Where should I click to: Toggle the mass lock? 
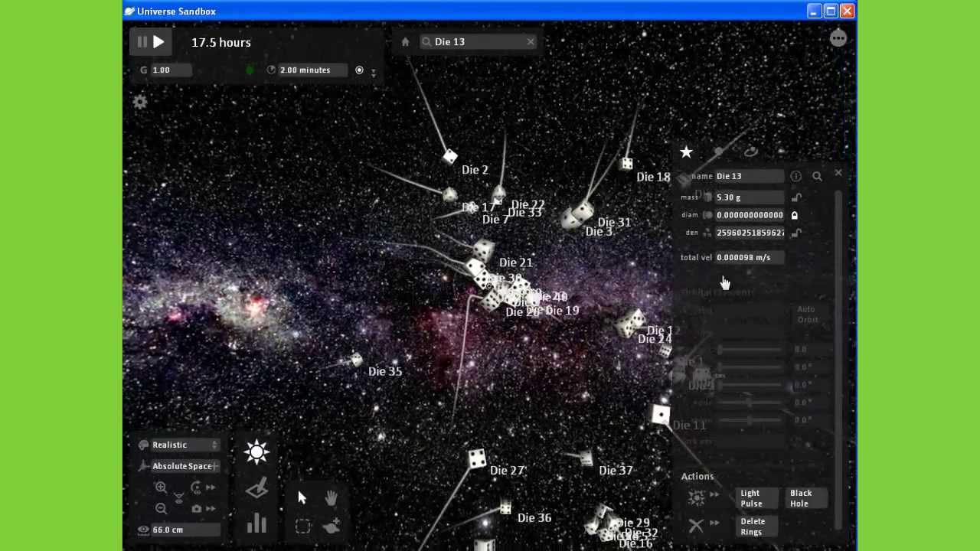[x=796, y=197]
